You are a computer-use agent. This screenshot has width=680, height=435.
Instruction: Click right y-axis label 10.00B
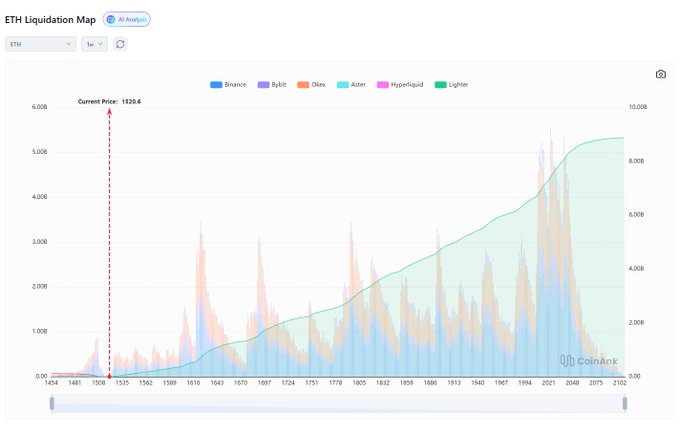pyautogui.click(x=638, y=107)
